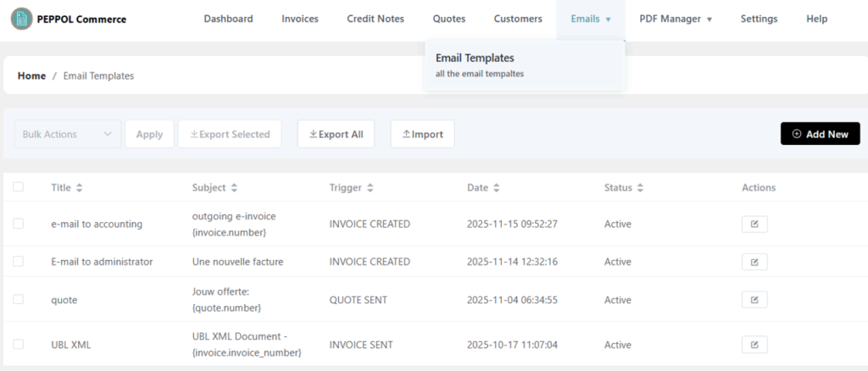Check the e-mail to accounting row
The width and height of the screenshot is (868, 371).
coord(19,224)
